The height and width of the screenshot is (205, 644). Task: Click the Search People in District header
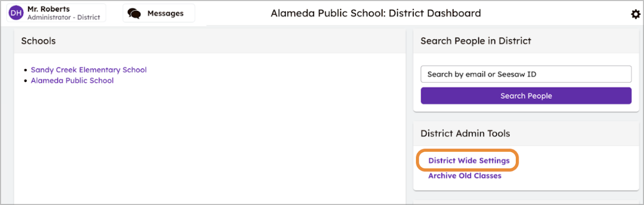[526, 41]
